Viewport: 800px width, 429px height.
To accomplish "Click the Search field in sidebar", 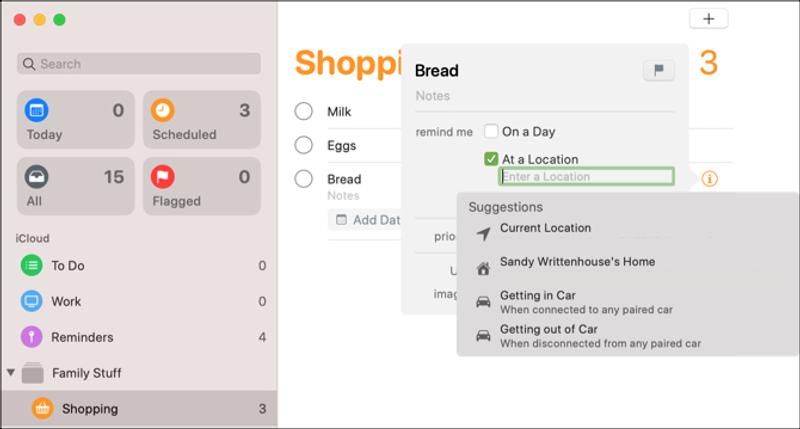I will (139, 64).
